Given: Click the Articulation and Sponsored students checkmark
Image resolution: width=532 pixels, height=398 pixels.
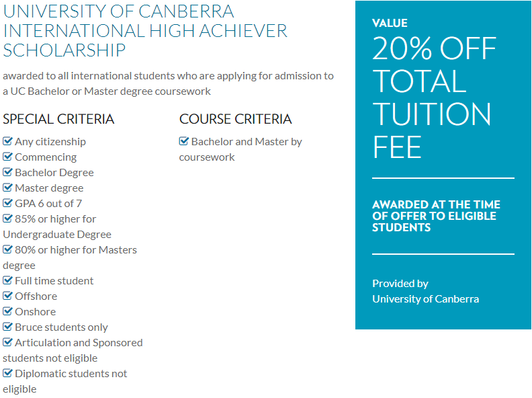Looking at the screenshot, I should pyautogui.click(x=7, y=342).
